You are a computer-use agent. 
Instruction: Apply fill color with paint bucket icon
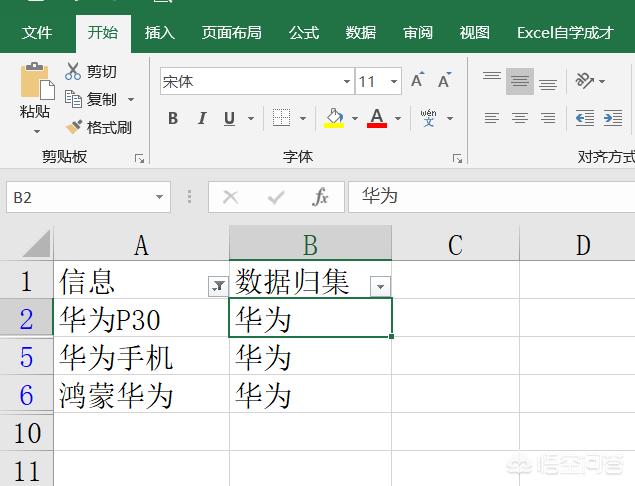[x=334, y=118]
